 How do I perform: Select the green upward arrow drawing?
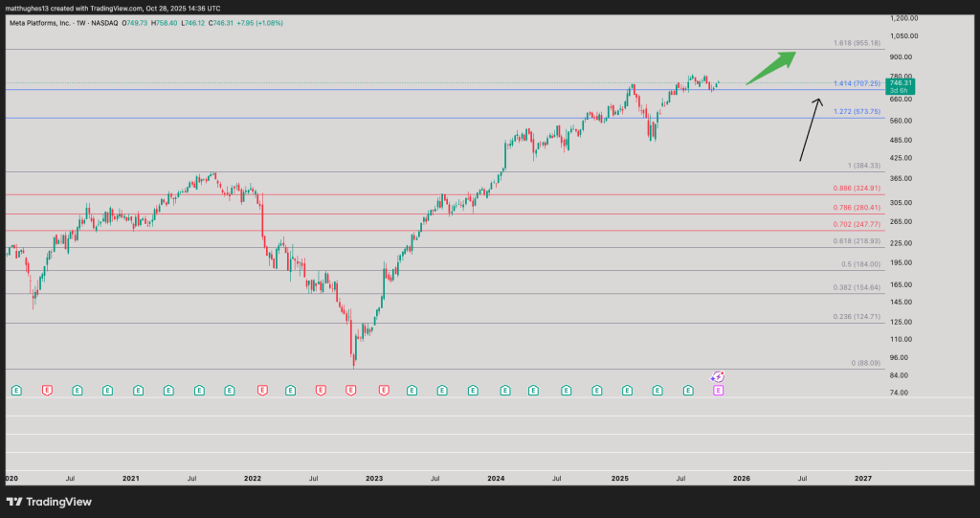point(772,68)
